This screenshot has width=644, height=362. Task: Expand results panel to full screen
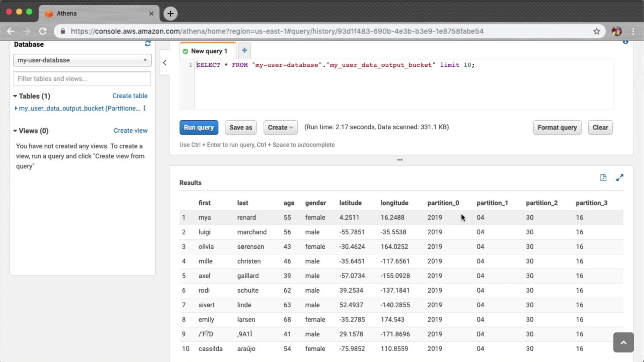(620, 178)
